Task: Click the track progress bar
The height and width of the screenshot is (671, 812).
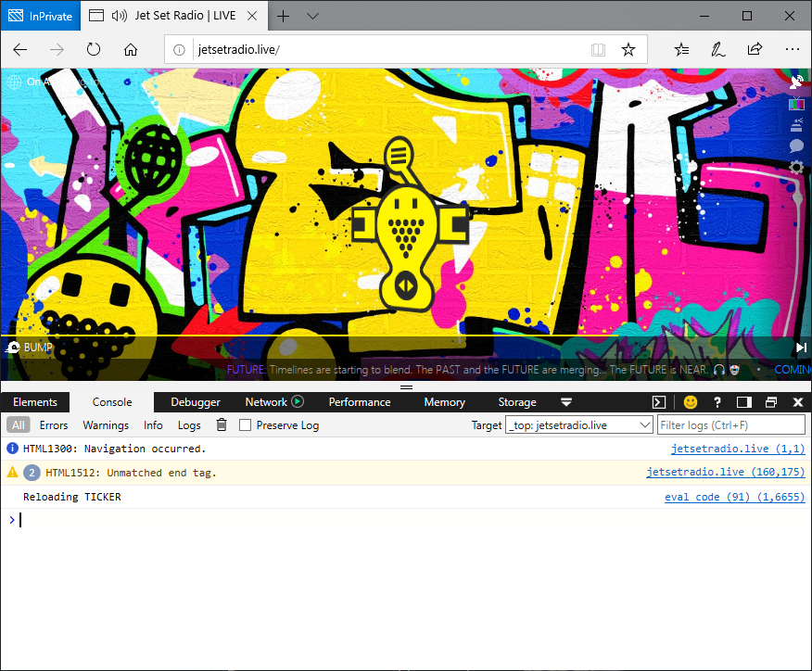Action: tap(406, 335)
